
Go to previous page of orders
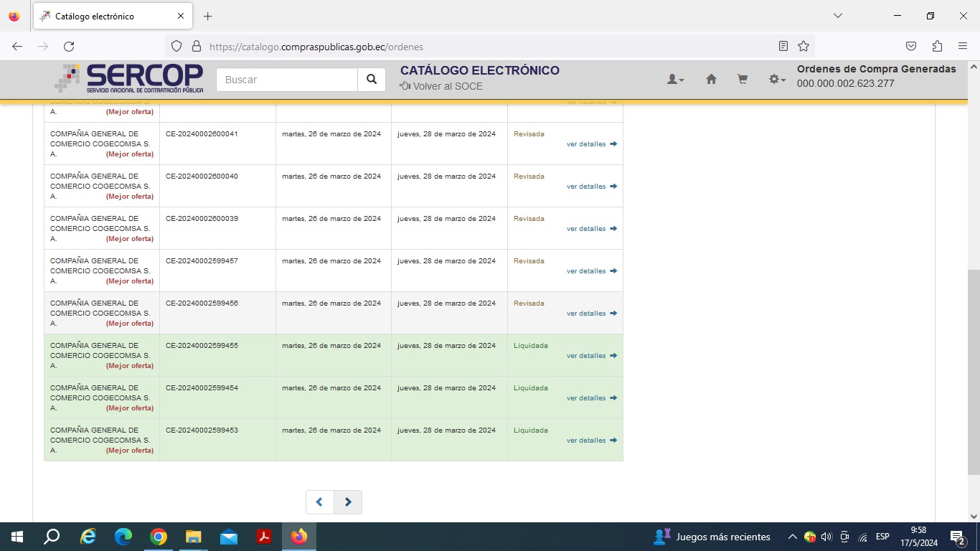point(320,502)
